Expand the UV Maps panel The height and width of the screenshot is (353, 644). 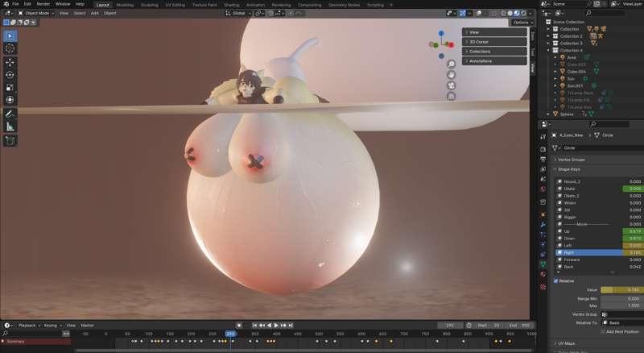(x=567, y=343)
